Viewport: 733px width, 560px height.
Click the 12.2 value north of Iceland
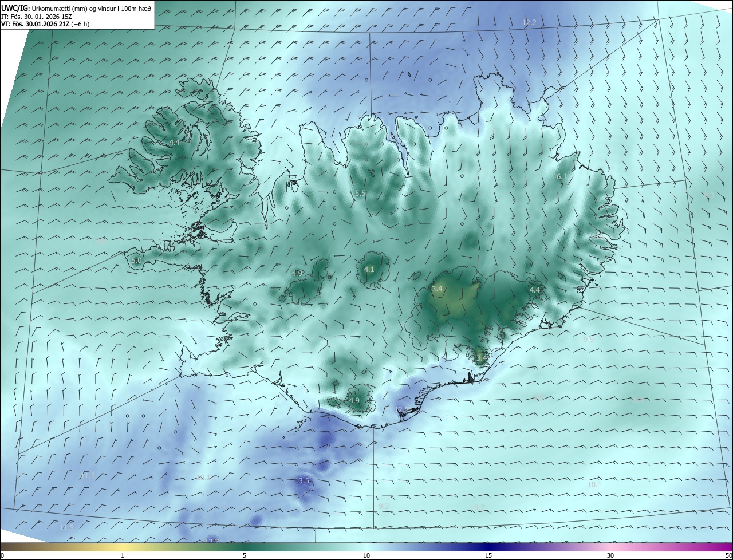pos(529,23)
